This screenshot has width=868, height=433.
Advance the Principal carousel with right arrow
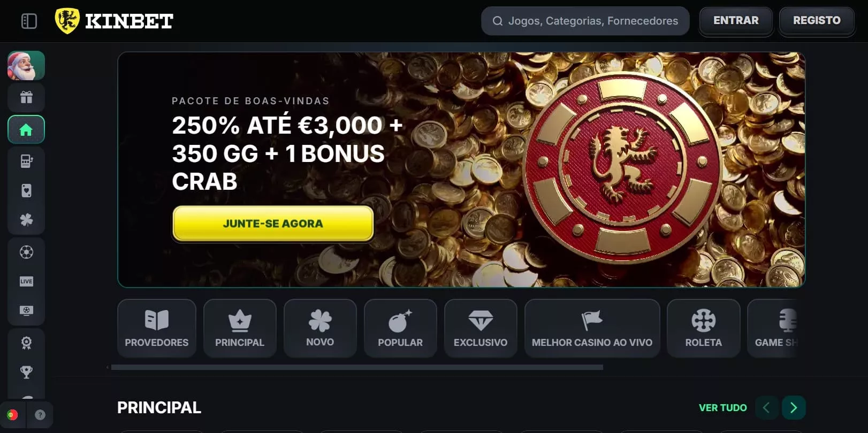tap(794, 408)
